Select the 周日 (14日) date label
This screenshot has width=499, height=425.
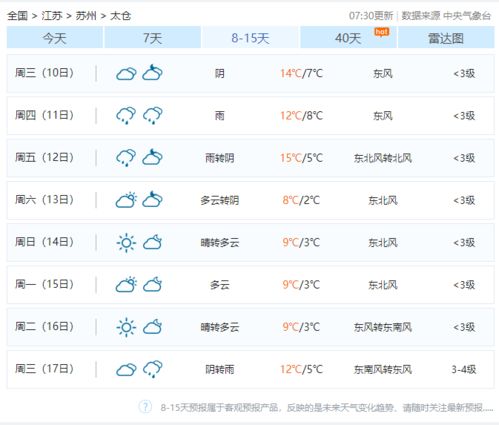44,242
